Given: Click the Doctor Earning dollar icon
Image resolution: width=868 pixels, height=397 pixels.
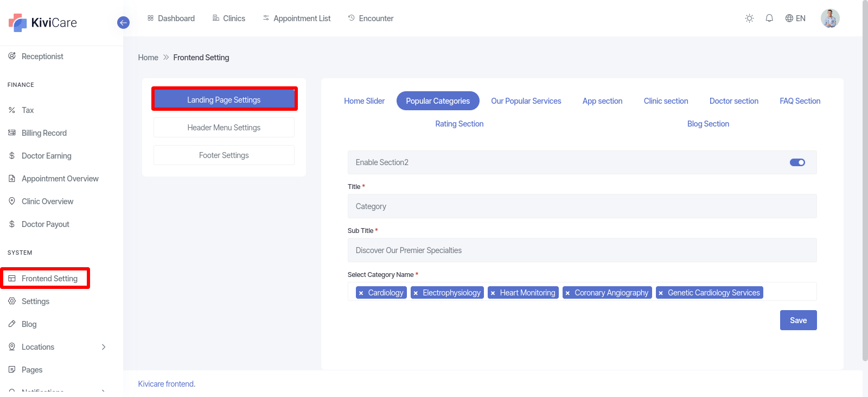Looking at the screenshot, I should (x=12, y=155).
